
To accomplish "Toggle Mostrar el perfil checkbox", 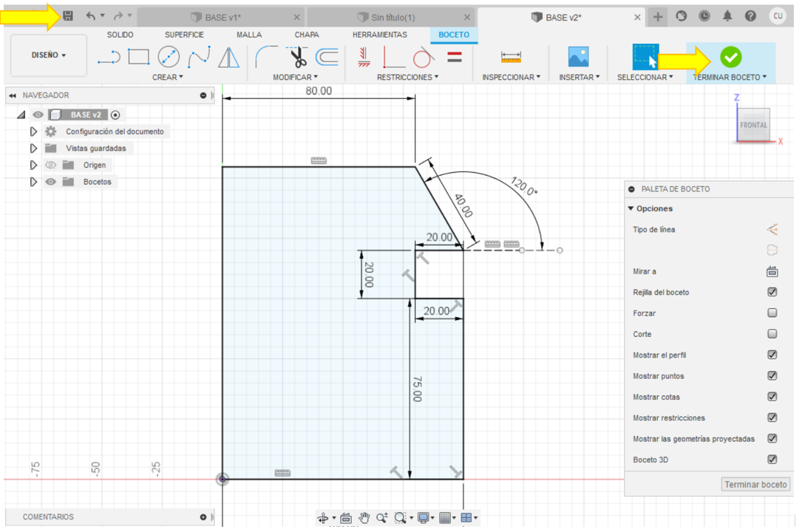I will 772,355.
